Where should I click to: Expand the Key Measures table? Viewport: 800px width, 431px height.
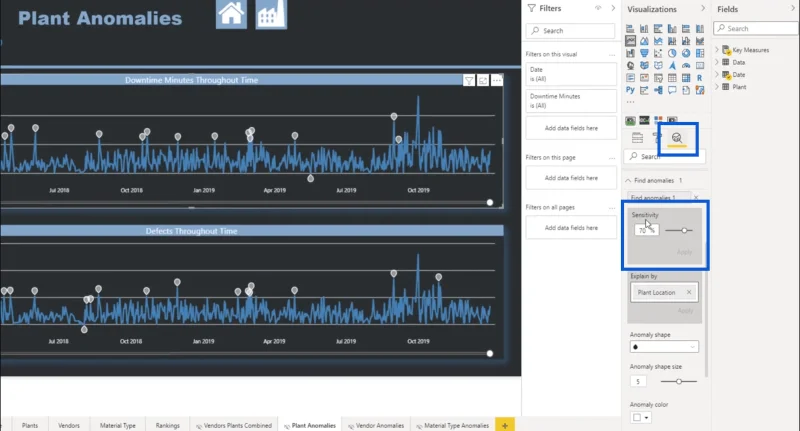coord(717,50)
